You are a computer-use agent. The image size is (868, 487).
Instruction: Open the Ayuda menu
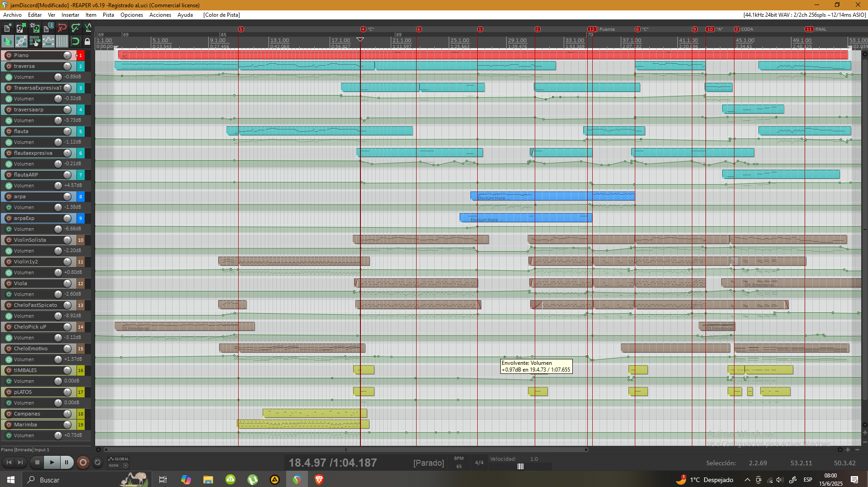[185, 15]
